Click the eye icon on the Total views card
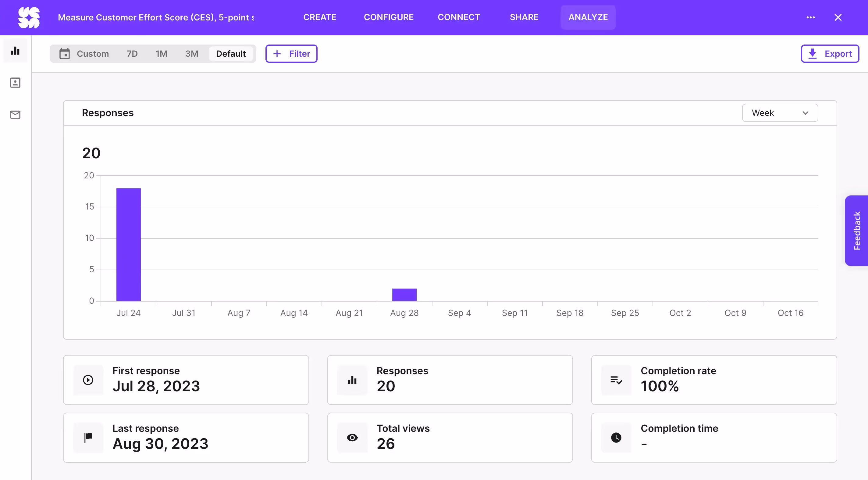The width and height of the screenshot is (868, 480). [352, 438]
